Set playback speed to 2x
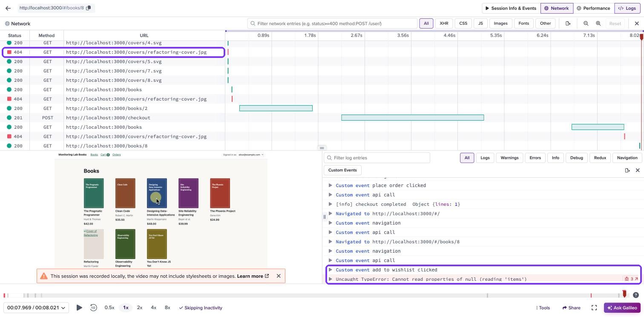The height and width of the screenshot is (317, 644). (x=139, y=308)
